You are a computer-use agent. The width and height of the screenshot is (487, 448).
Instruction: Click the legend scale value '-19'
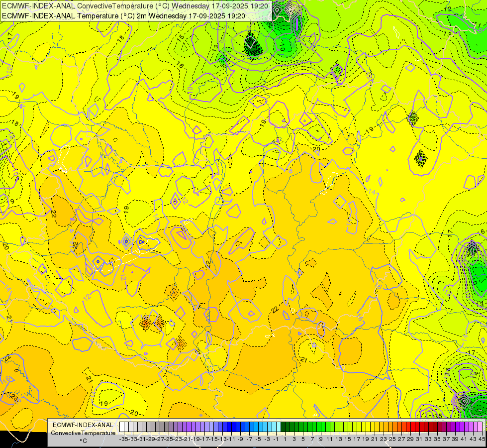(x=195, y=440)
